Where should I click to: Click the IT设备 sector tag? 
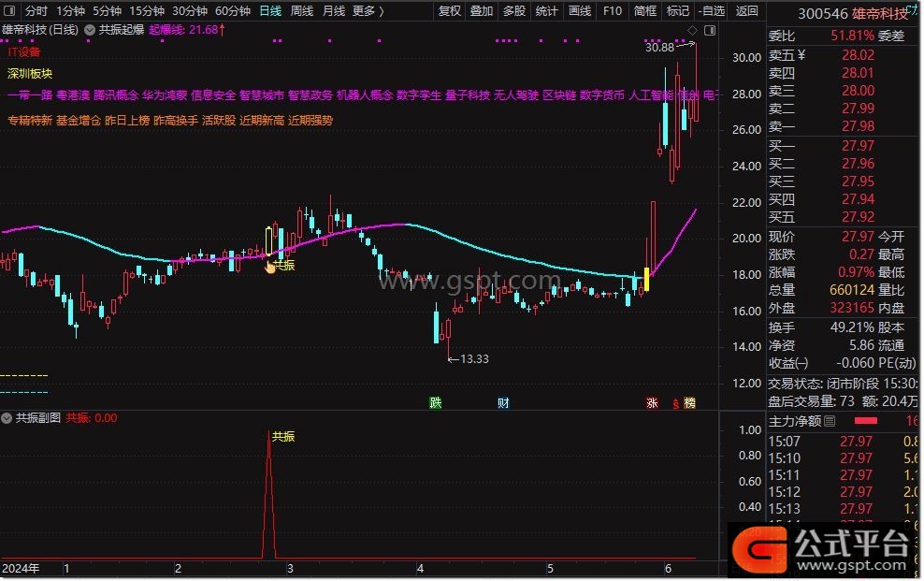click(24, 51)
